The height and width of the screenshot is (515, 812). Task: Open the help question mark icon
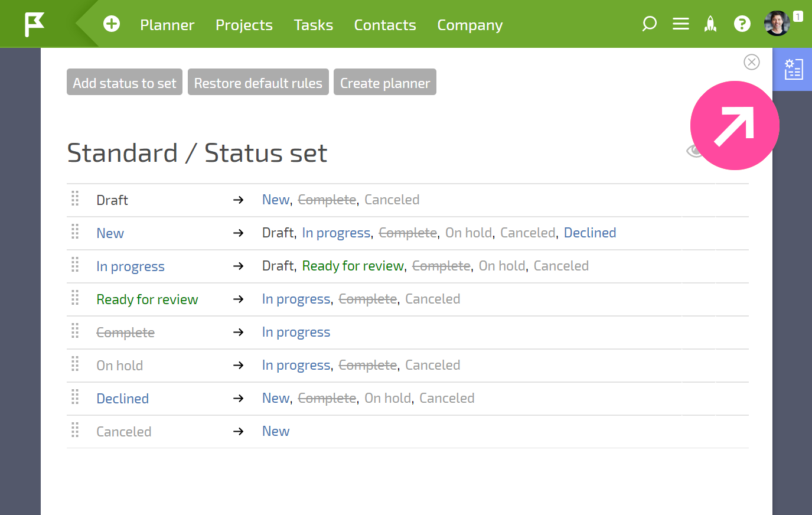click(x=742, y=24)
